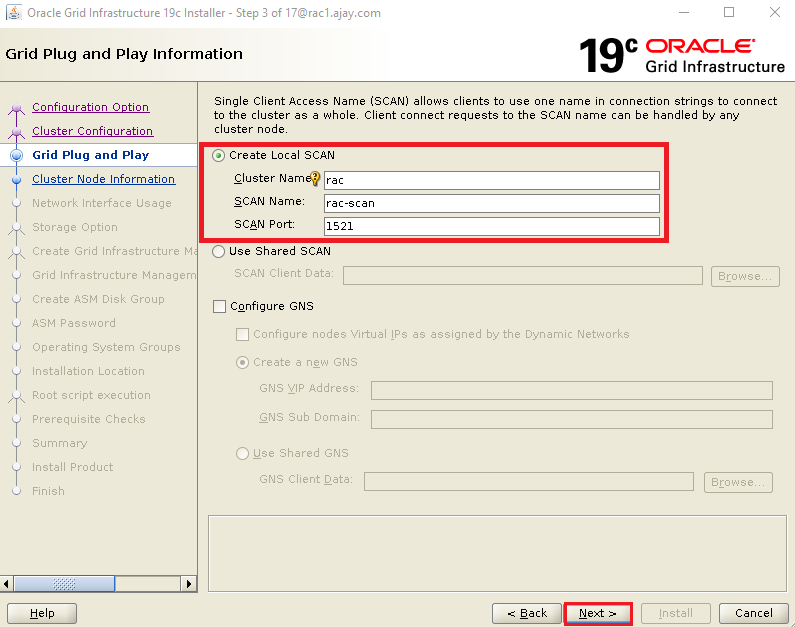The width and height of the screenshot is (795, 627).
Task: Select the Grid Plug and Play step
Action: tap(91, 155)
